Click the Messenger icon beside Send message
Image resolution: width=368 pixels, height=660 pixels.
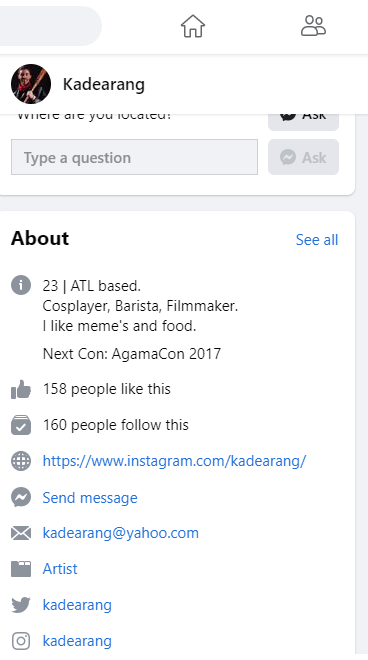click(21, 497)
